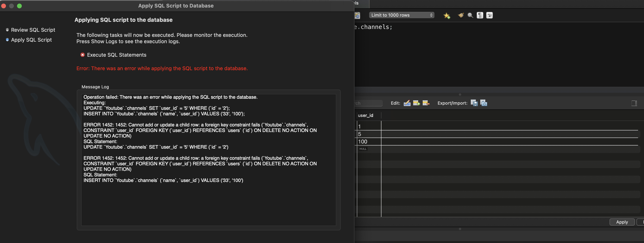
Task: Select the Apply SQL Script step
Action: [31, 40]
